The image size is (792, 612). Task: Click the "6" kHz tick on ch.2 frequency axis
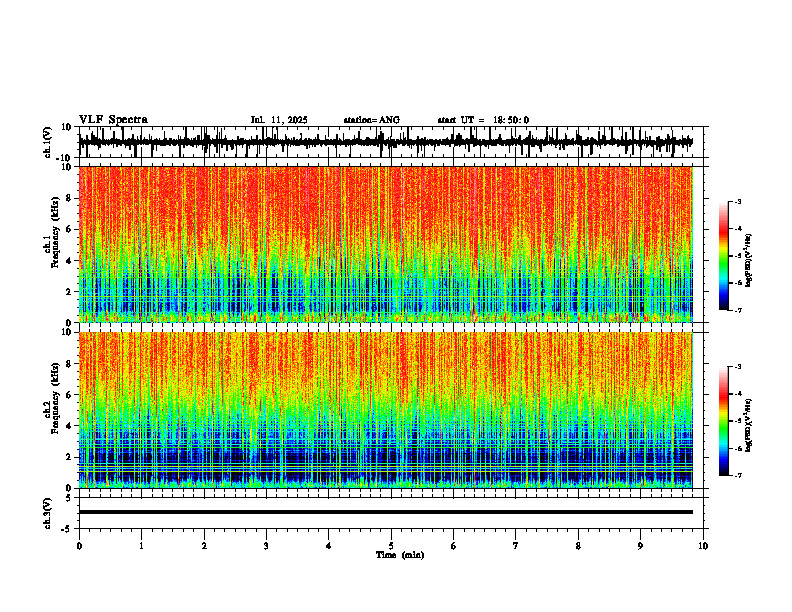pyautogui.click(x=70, y=395)
